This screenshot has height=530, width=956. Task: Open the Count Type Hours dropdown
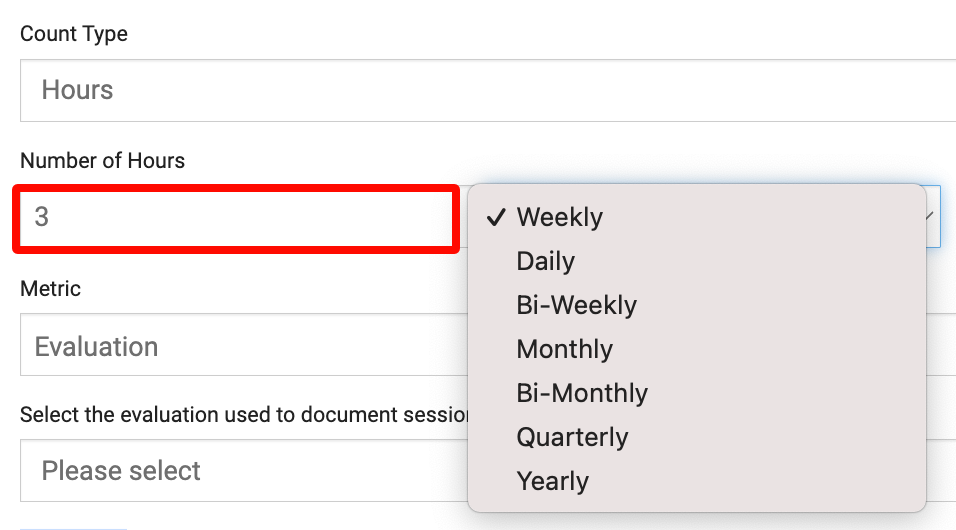[x=480, y=90]
